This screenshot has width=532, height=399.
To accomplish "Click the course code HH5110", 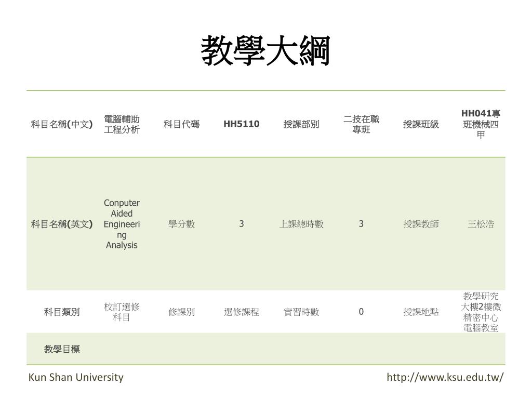I will pyautogui.click(x=241, y=124).
